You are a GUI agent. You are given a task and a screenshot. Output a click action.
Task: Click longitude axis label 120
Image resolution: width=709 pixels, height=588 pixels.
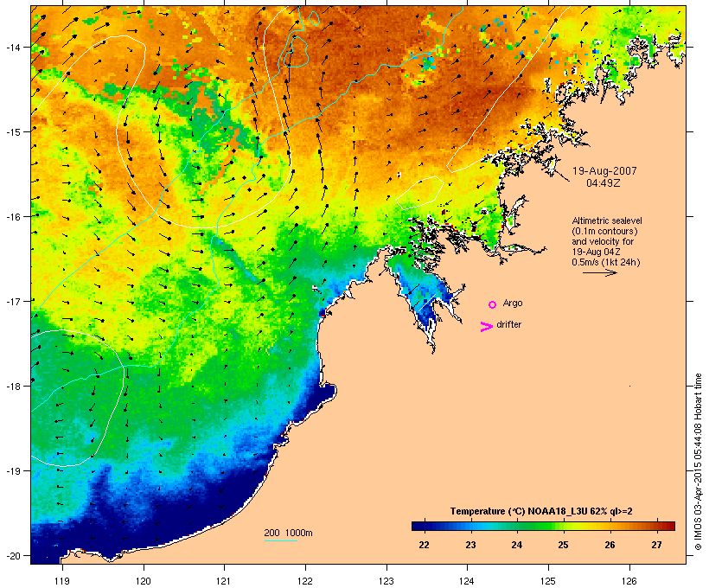tap(144, 581)
